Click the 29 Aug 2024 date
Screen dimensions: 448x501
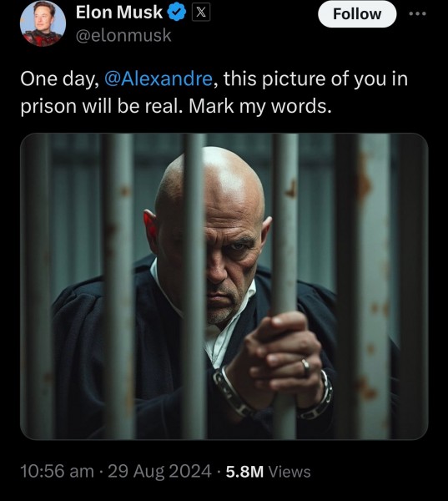[x=159, y=472]
